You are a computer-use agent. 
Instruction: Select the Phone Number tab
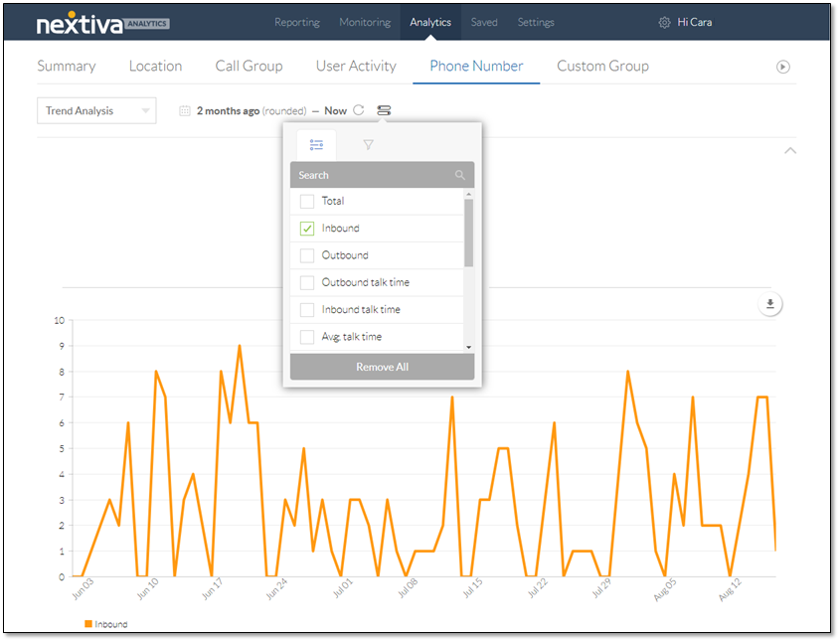click(x=476, y=67)
